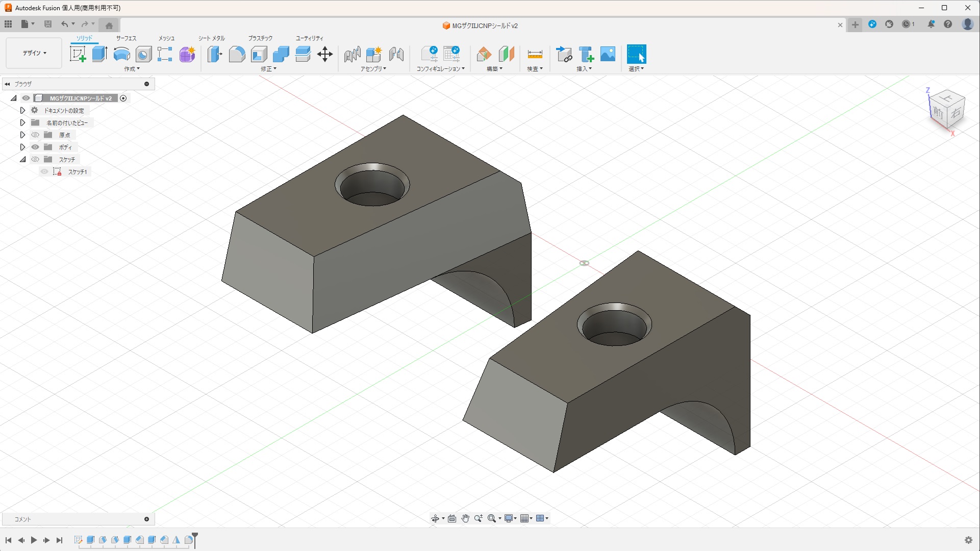Click the Extrude tool icon
Image resolution: width=980 pixels, height=551 pixels.
click(99, 54)
